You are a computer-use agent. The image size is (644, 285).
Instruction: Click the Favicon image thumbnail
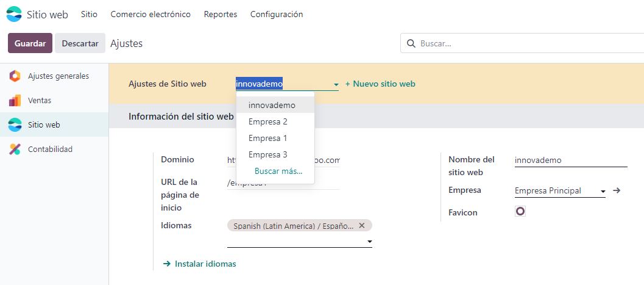pos(520,211)
